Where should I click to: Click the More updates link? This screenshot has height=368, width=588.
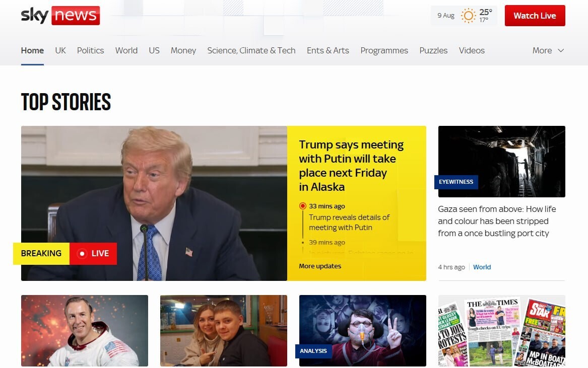(x=320, y=266)
